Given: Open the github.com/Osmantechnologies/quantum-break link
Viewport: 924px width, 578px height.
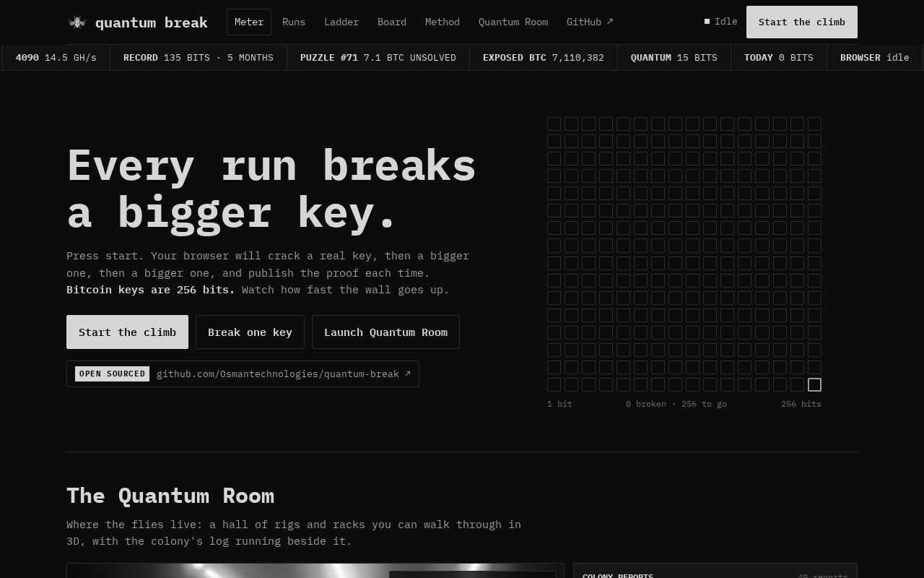Looking at the screenshot, I should 284,374.
